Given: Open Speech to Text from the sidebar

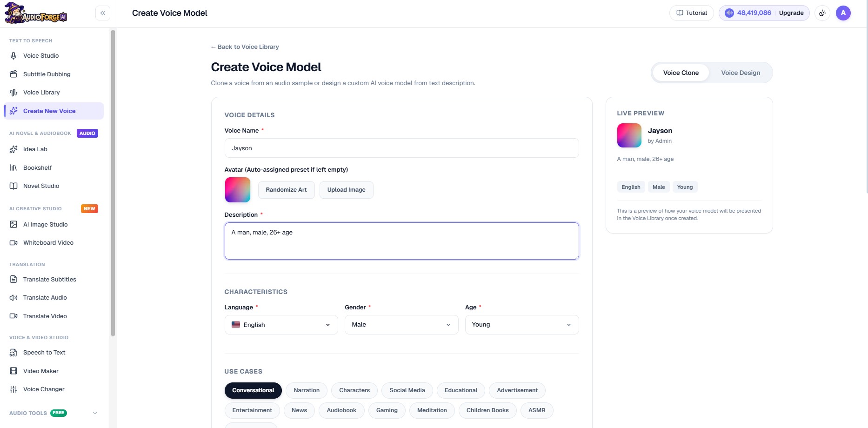Looking at the screenshot, I should coord(53,353).
